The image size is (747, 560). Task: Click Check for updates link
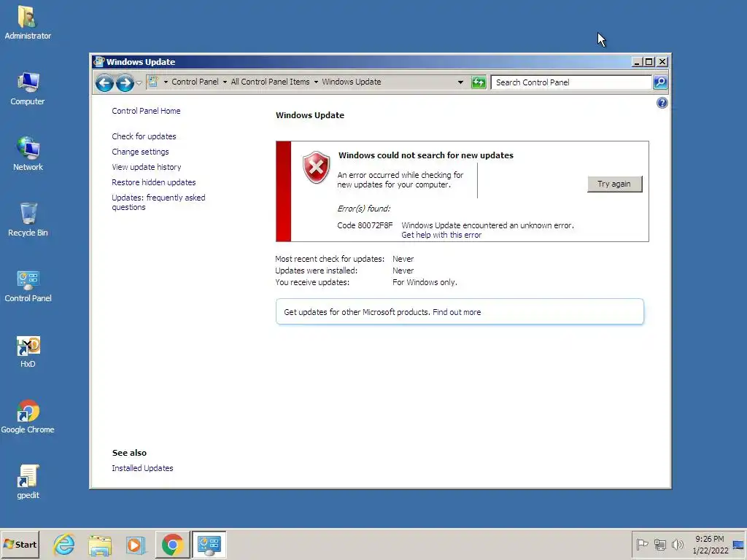pyautogui.click(x=144, y=136)
